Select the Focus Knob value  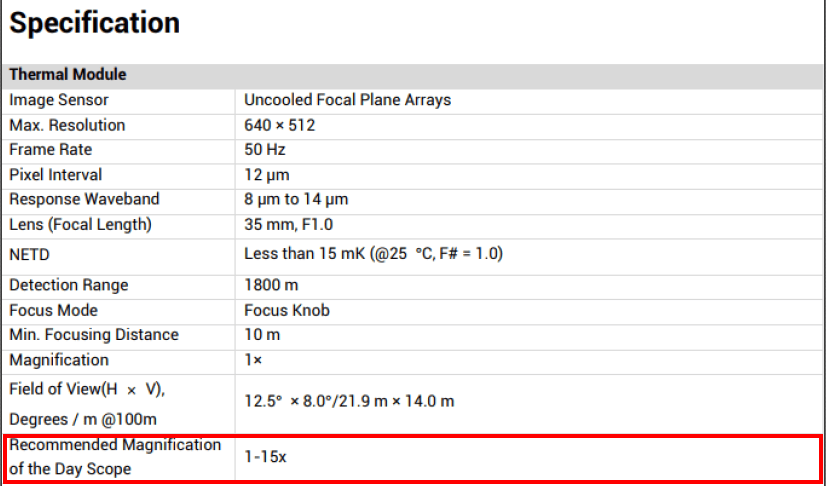click(x=287, y=310)
